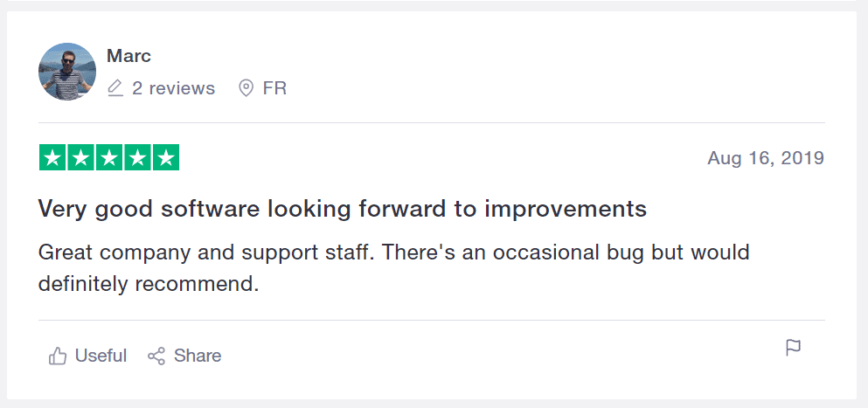This screenshot has width=868, height=408.
Task: Click the location pin icon
Action: [246, 88]
